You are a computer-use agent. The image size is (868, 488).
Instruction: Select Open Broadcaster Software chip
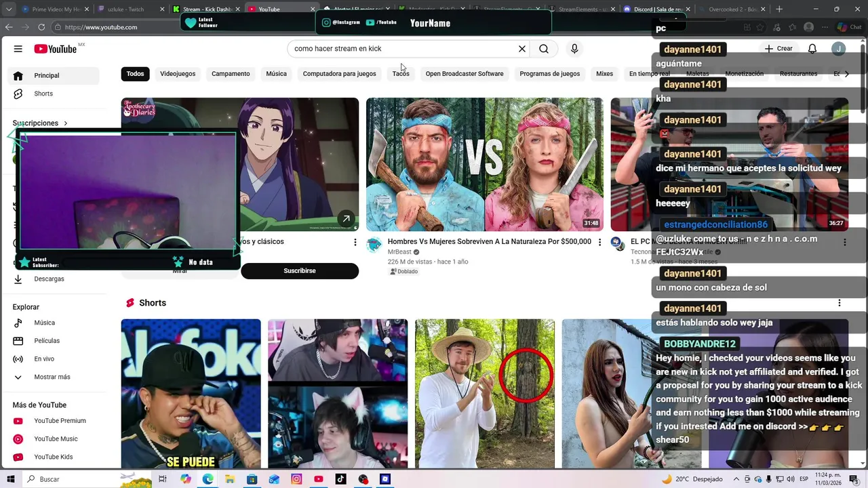pyautogui.click(x=465, y=74)
